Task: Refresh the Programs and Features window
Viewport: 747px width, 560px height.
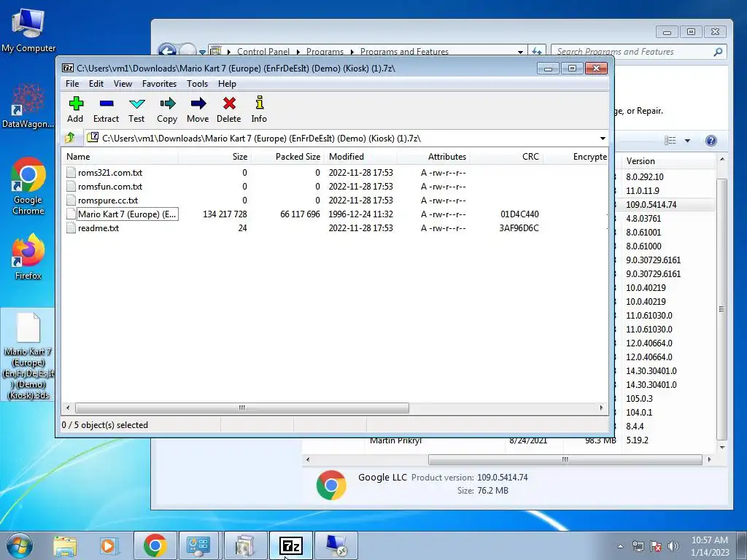Action: click(536, 52)
